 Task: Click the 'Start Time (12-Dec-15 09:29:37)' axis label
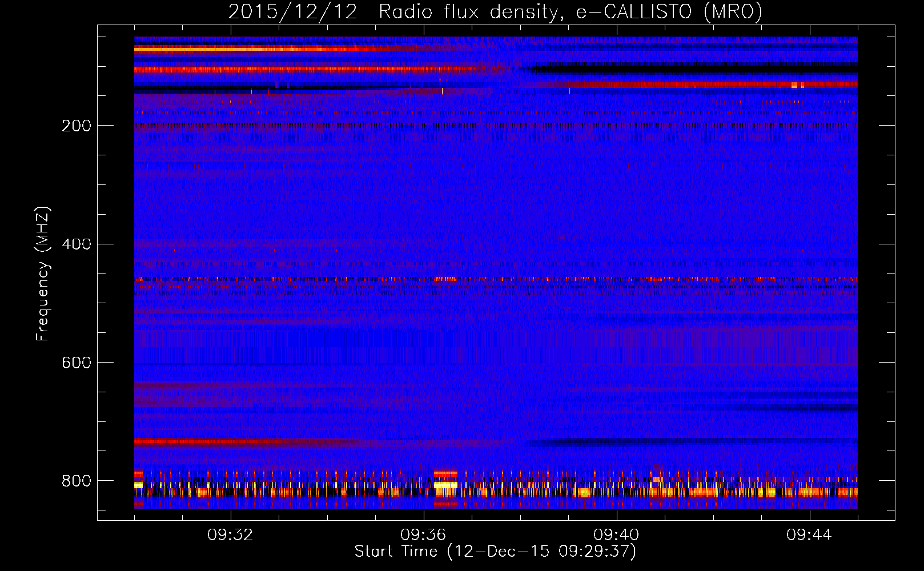(495, 552)
